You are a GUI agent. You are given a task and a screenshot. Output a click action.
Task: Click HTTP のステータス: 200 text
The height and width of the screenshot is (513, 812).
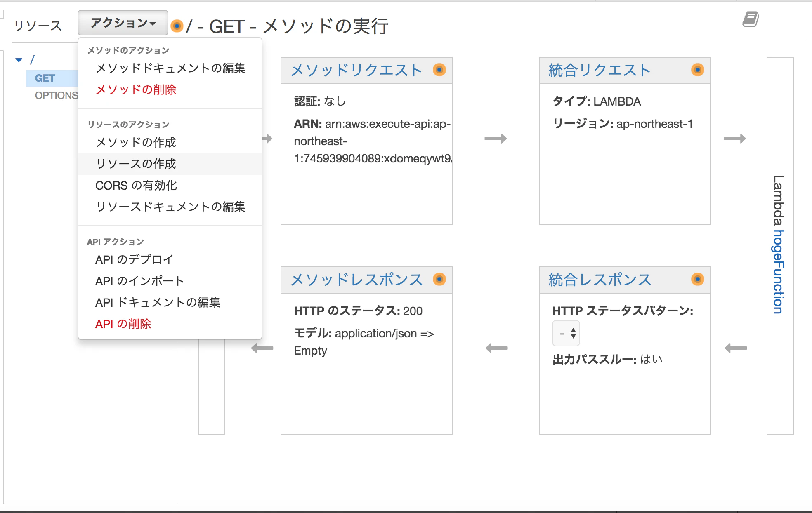pyautogui.click(x=358, y=311)
